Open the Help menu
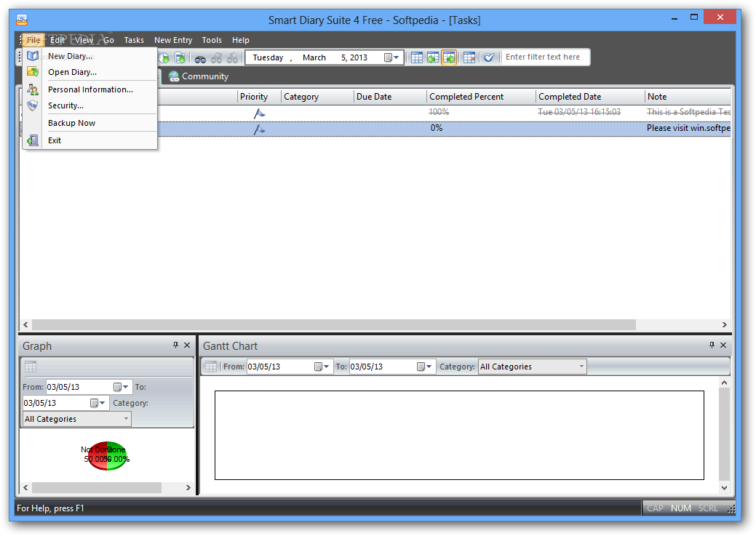The image size is (756, 536). (x=241, y=40)
